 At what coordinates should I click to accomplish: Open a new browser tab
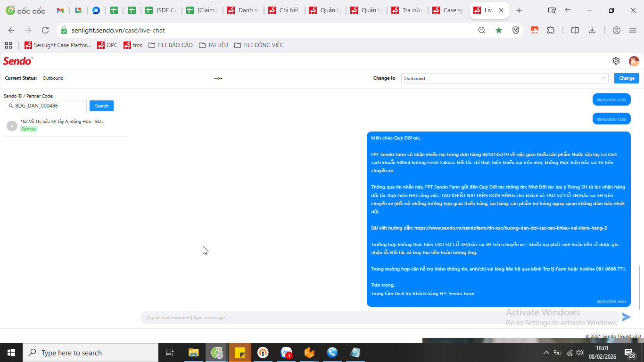[519, 10]
